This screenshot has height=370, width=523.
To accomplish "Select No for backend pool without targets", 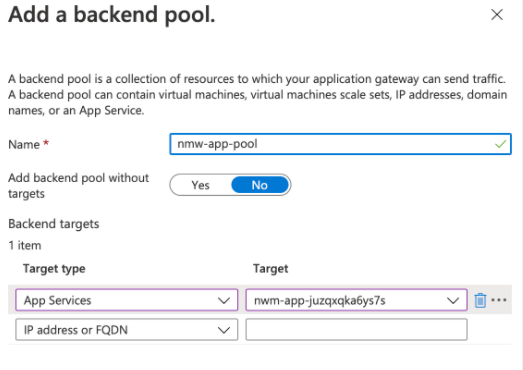I will point(260,185).
